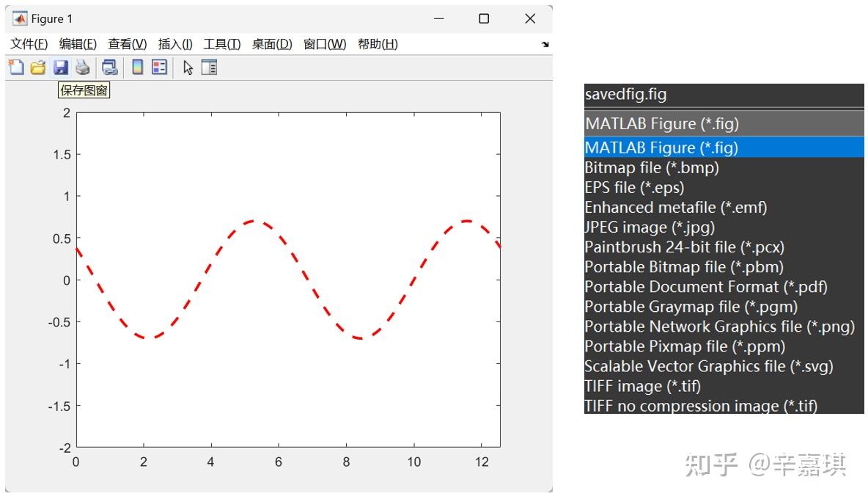Viewport: 868px width, 499px height.
Task: Create a new figure using the New Figure icon
Action: pos(17,67)
